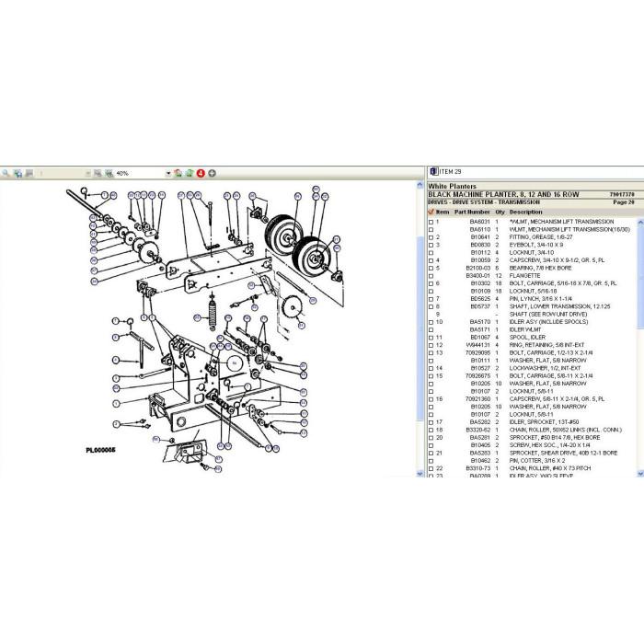The height and width of the screenshot is (644, 644).
Task: Click the red check-all icon in the list header
Action: click(x=431, y=212)
